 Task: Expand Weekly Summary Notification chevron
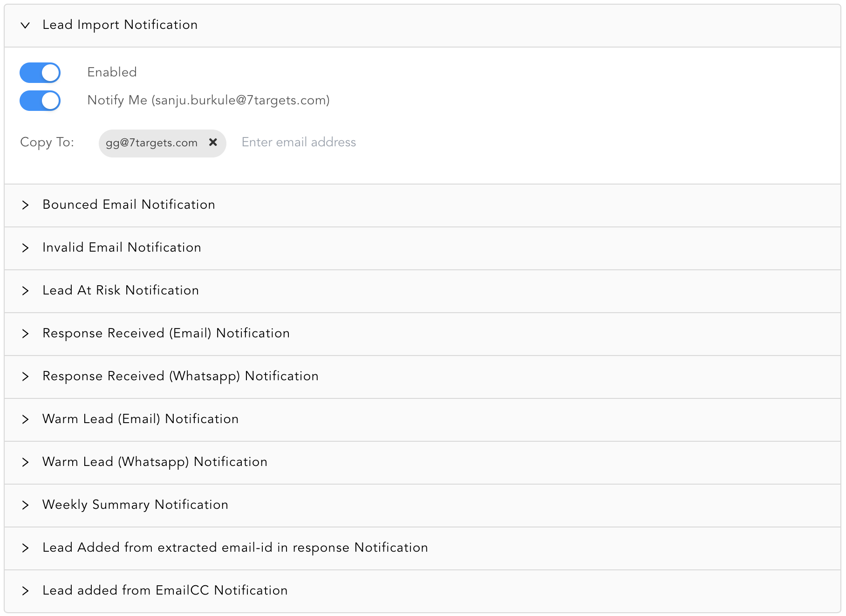click(x=26, y=505)
